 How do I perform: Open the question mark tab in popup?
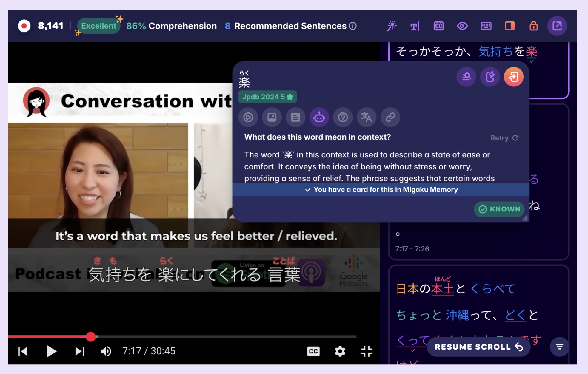click(343, 117)
